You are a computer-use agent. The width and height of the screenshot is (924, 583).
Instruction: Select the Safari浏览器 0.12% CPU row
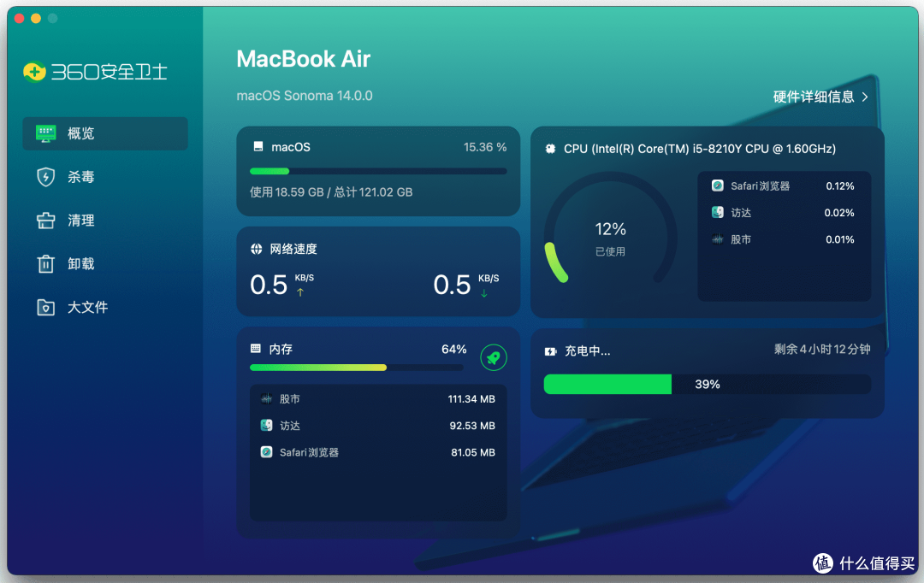(x=784, y=186)
